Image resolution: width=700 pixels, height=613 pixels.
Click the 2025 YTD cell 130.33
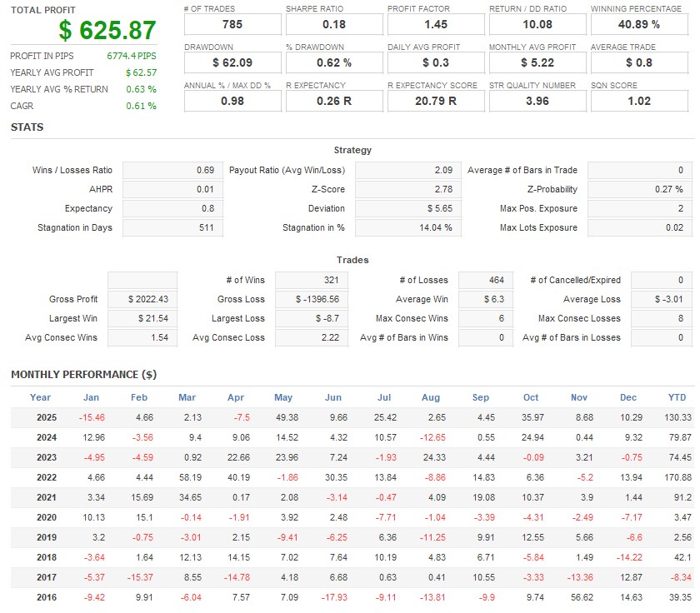click(679, 416)
